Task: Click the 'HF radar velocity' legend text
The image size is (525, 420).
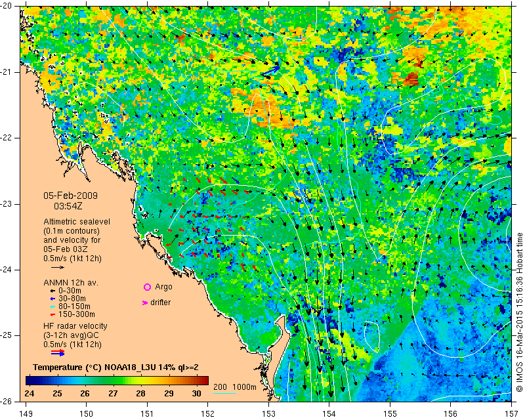Action: coord(75,326)
